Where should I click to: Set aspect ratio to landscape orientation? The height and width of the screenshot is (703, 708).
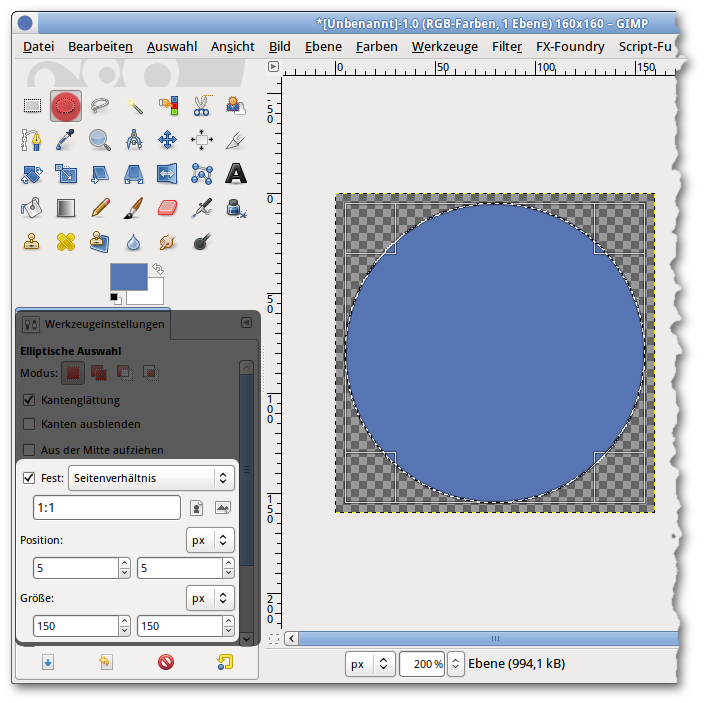tap(223, 508)
